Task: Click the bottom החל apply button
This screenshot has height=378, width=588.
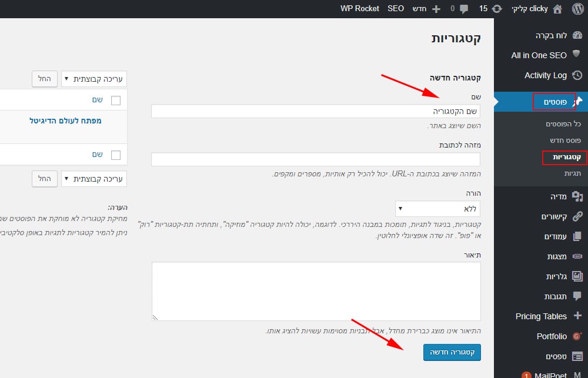Action: 44,179
